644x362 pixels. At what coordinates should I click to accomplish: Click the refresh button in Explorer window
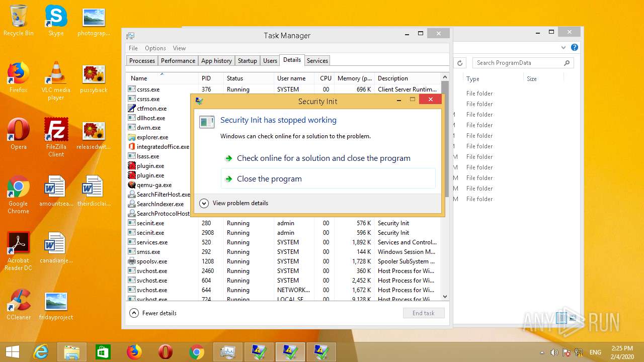coord(459,63)
